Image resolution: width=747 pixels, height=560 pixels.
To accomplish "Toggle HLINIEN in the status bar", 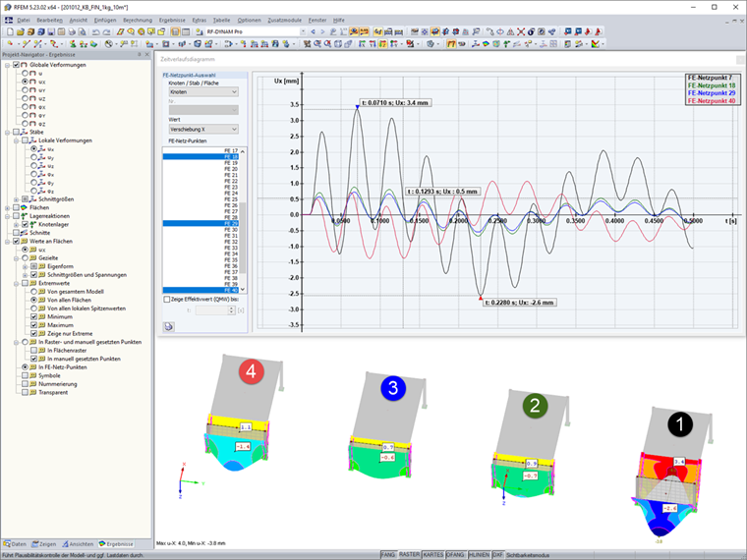I will (x=479, y=555).
